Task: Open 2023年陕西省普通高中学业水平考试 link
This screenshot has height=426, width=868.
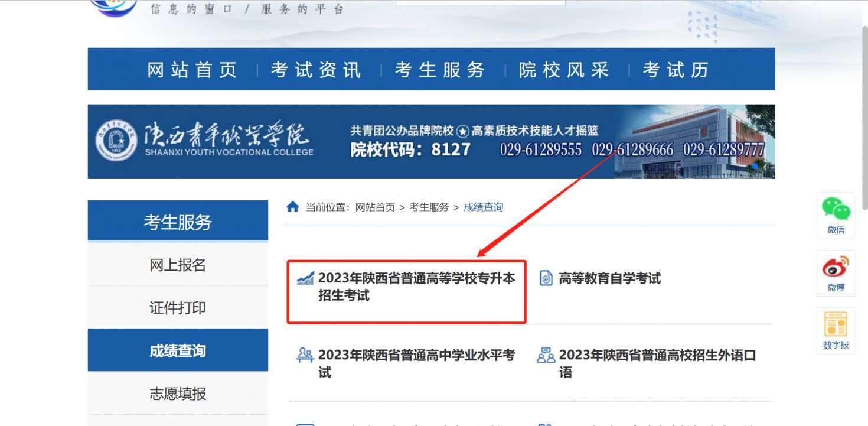Action: click(x=417, y=363)
